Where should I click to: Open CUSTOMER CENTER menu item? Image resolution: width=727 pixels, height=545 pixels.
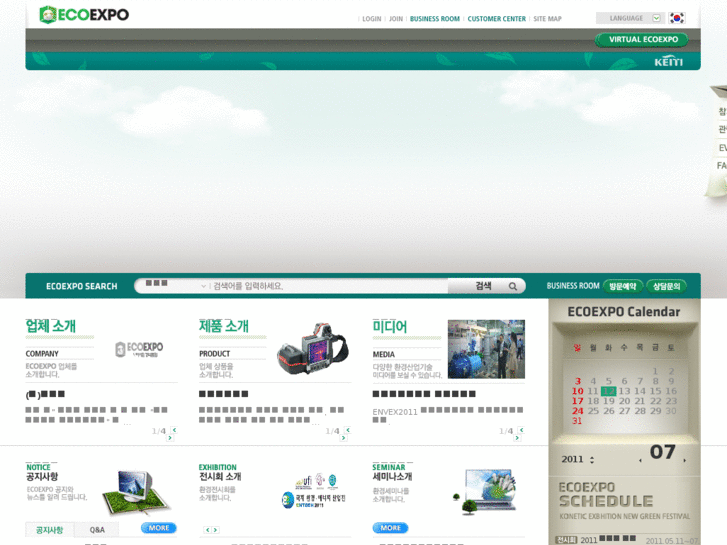pyautogui.click(x=497, y=19)
